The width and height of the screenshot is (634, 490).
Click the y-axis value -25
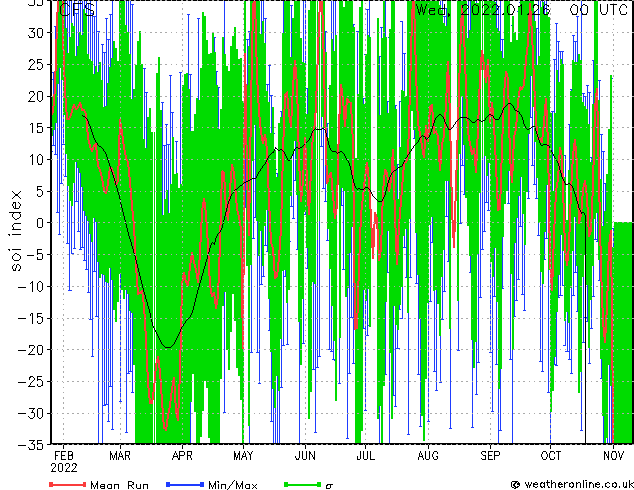point(30,382)
